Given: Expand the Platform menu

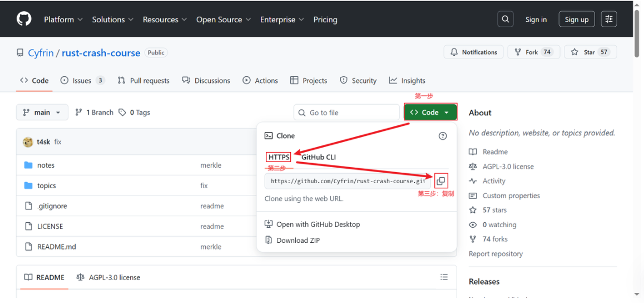Looking at the screenshot, I should click(63, 19).
